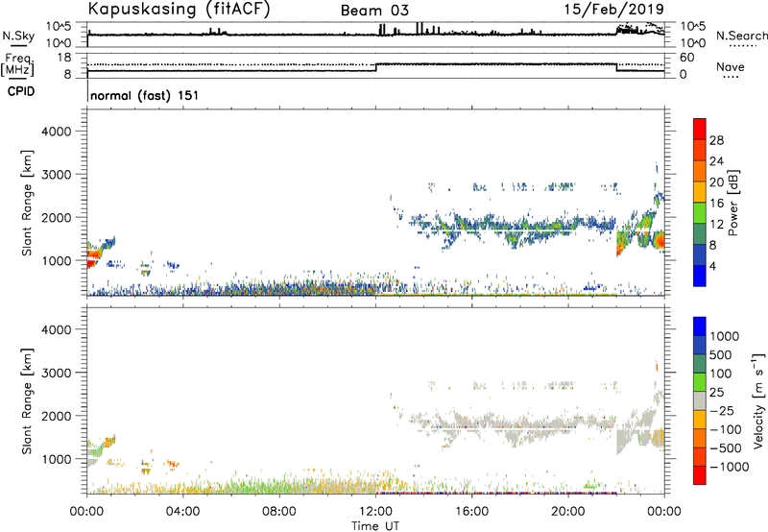This screenshot has width=768, height=532.
Task: Select the yellow 16–20 dB Power colorbar segment
Action: point(700,191)
